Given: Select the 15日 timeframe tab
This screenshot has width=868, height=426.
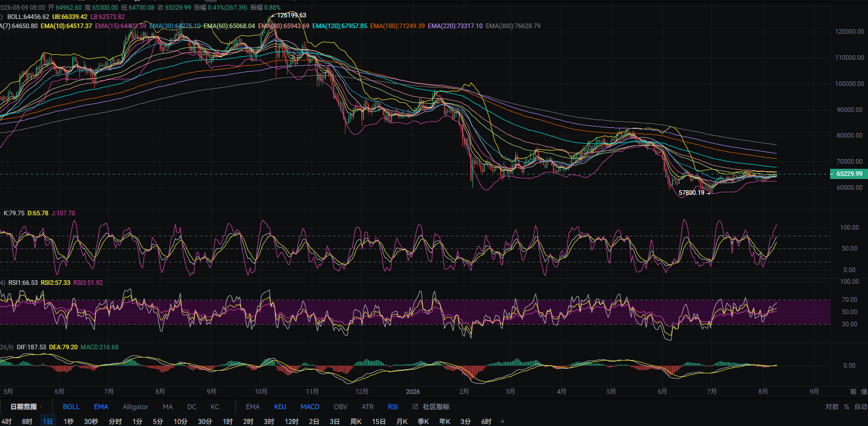Looking at the screenshot, I should (x=379, y=421).
